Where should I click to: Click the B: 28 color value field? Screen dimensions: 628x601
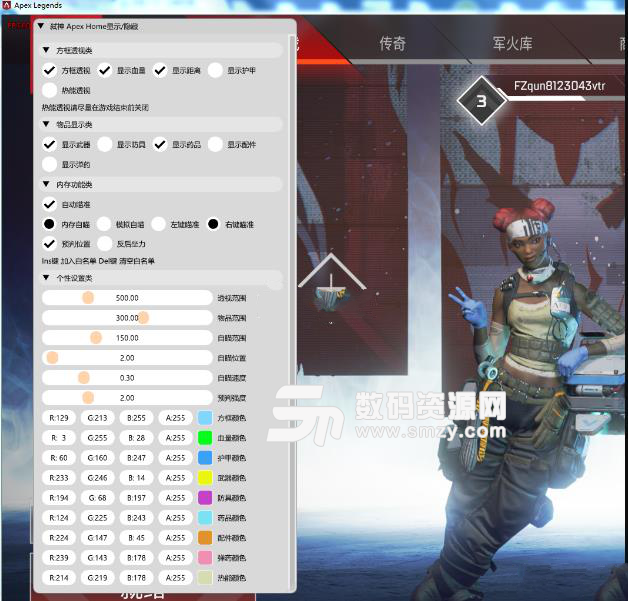(136, 438)
